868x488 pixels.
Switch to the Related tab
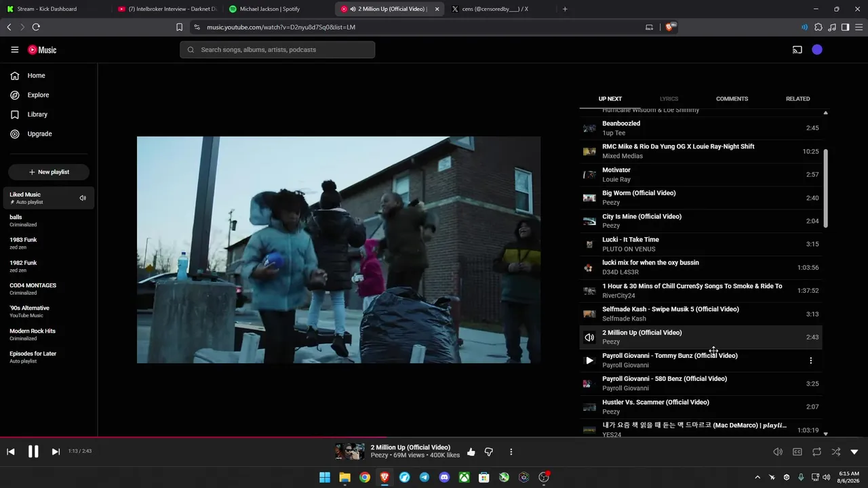tap(798, 99)
